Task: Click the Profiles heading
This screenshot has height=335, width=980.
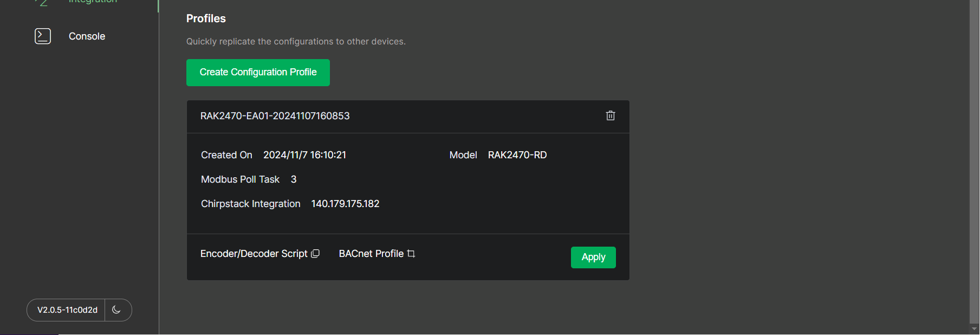Action: [x=206, y=18]
